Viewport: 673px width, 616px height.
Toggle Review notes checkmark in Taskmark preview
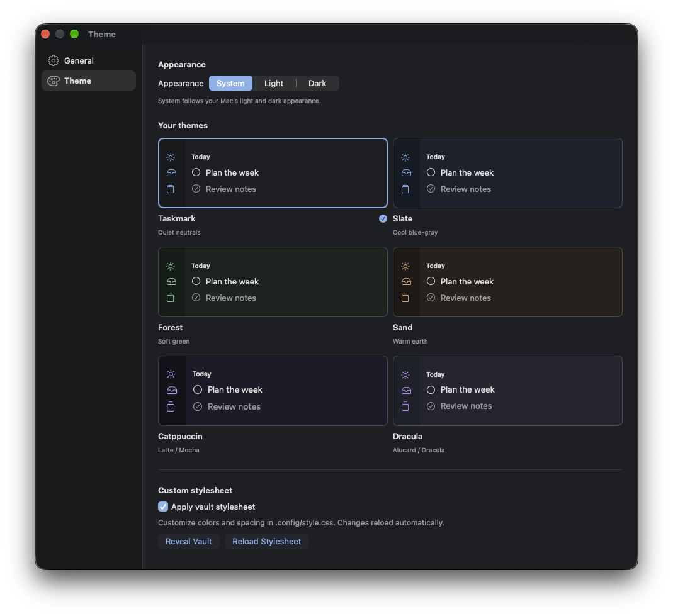tap(196, 189)
